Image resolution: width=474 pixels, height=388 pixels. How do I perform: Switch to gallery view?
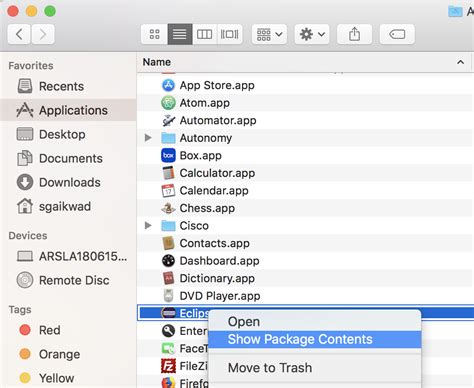229,34
